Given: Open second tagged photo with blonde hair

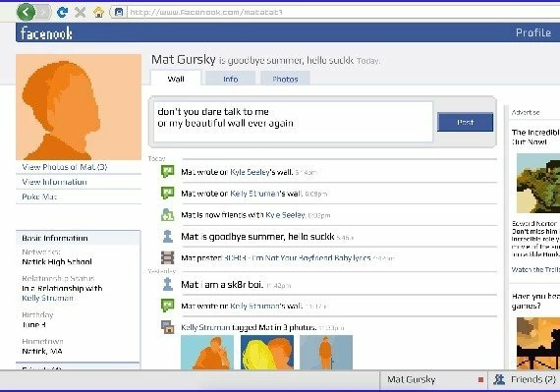Looking at the screenshot, I should (x=267, y=352).
